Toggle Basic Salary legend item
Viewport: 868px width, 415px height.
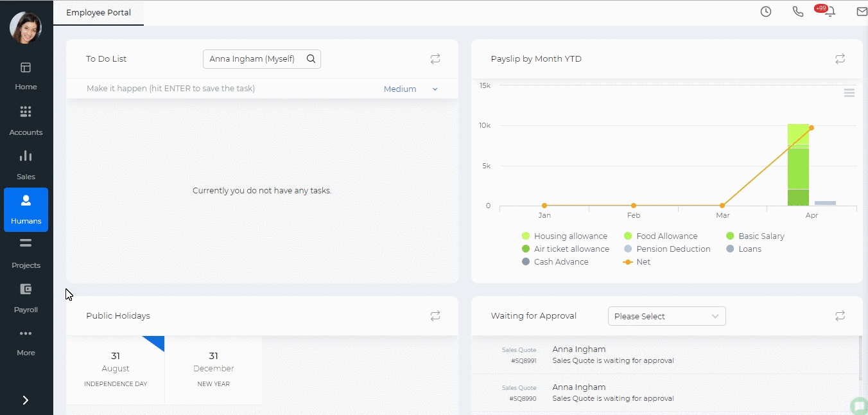click(755, 236)
